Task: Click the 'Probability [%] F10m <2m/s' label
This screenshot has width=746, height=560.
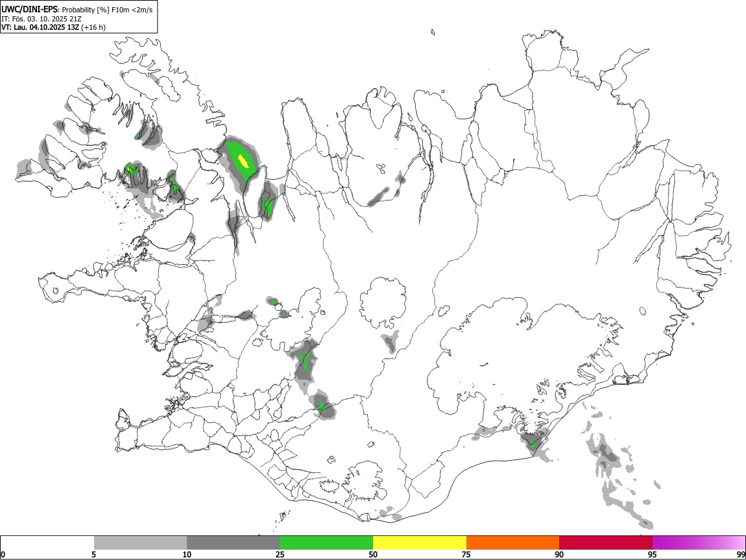Action: [x=108, y=10]
